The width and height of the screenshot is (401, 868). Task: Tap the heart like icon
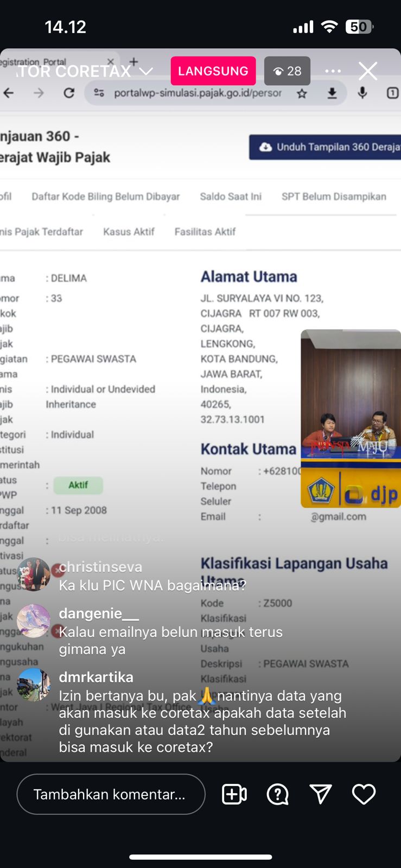pos(364,794)
